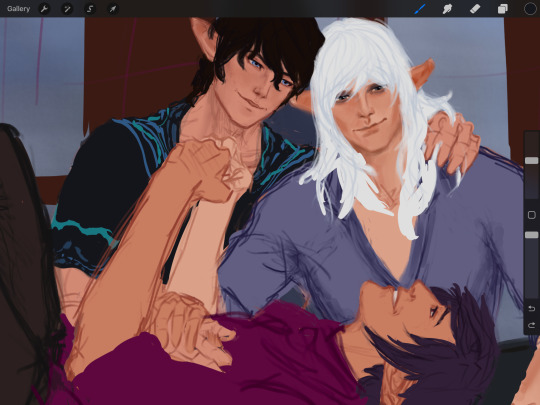The width and height of the screenshot is (540, 405).
Task: Click the brush opacity slider handle
Action: point(531,235)
